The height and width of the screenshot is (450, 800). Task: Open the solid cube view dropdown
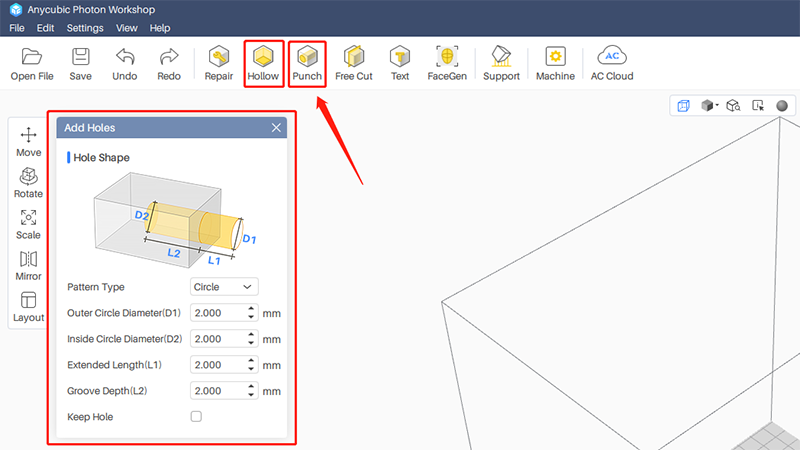pyautogui.click(x=709, y=106)
